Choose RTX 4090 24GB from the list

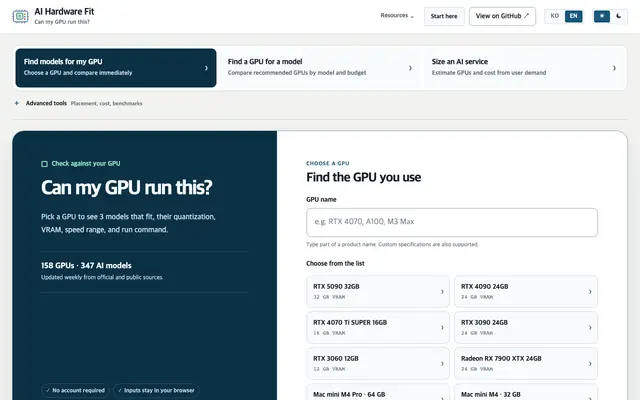coord(526,291)
